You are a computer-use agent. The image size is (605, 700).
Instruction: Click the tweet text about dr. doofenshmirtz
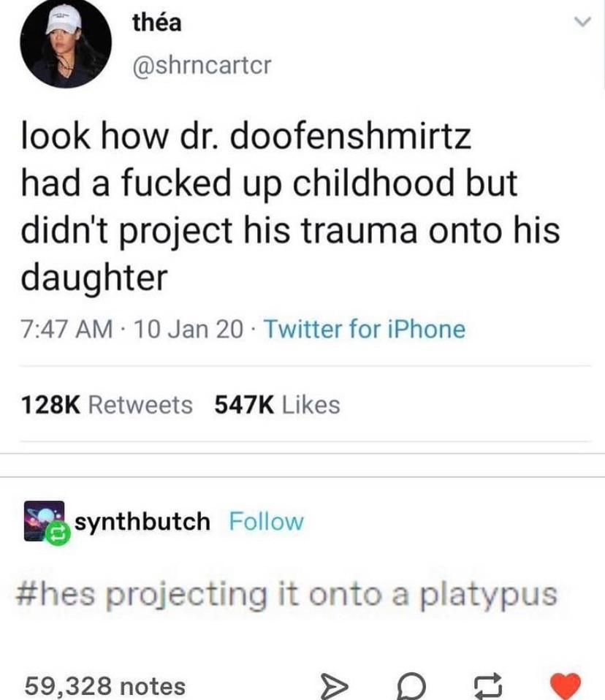tap(290, 207)
